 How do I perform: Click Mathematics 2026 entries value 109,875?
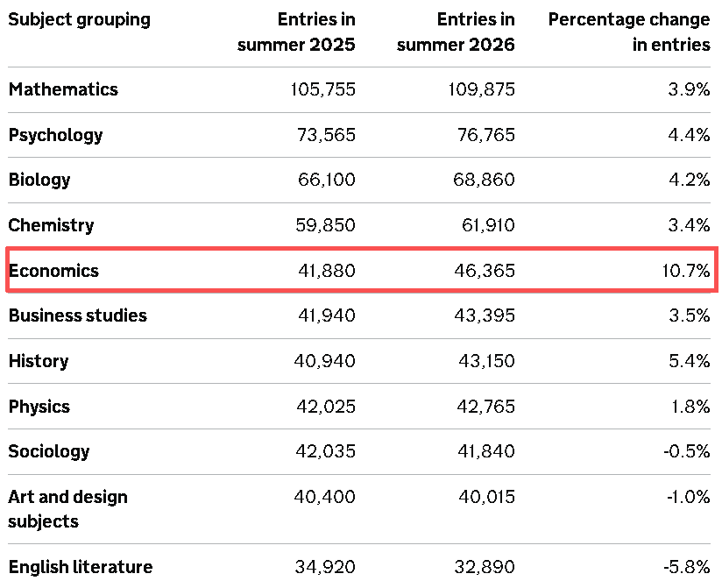(x=482, y=89)
